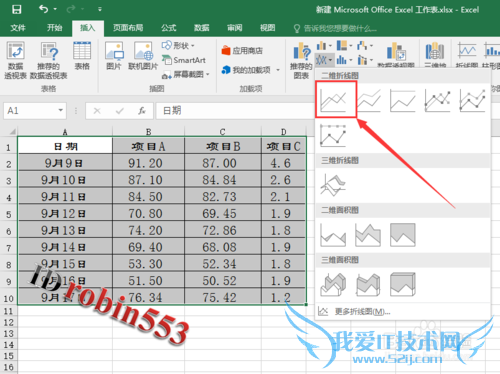Open the 屏幕截图 screenshot dropdown
Screen dimensions: 500x374
[186, 74]
